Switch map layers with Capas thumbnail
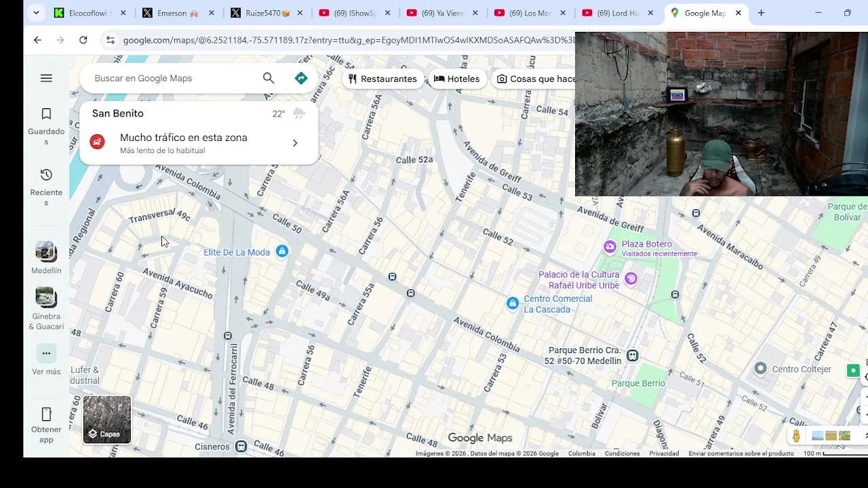The height and width of the screenshot is (488, 868). click(107, 420)
